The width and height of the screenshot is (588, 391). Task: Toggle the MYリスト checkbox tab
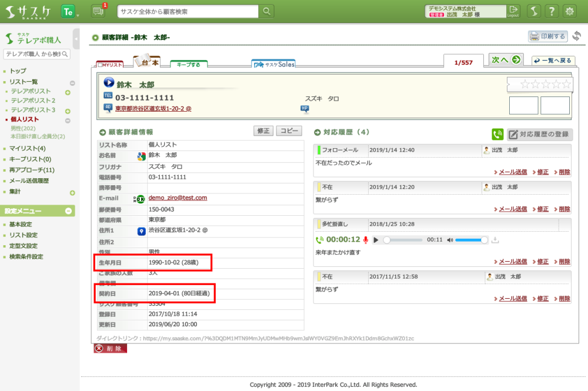tap(110, 65)
